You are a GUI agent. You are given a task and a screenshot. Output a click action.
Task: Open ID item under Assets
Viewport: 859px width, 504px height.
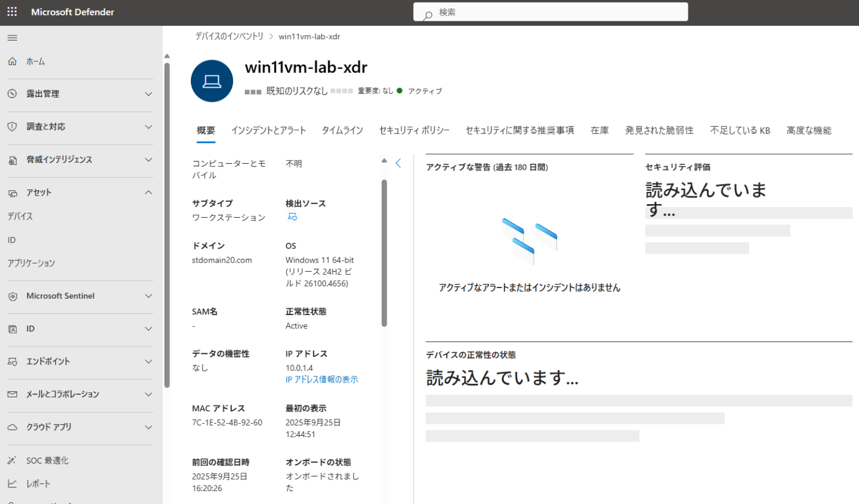(x=12, y=240)
